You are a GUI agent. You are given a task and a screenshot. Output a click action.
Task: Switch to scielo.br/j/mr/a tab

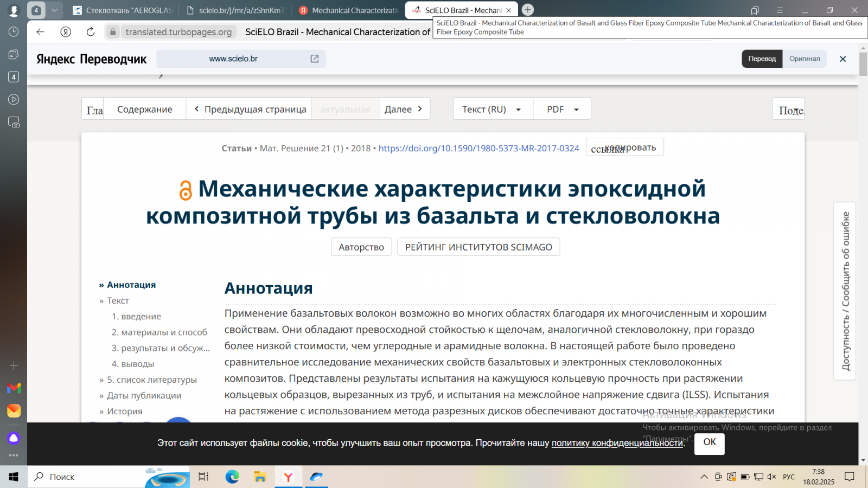[x=235, y=10]
